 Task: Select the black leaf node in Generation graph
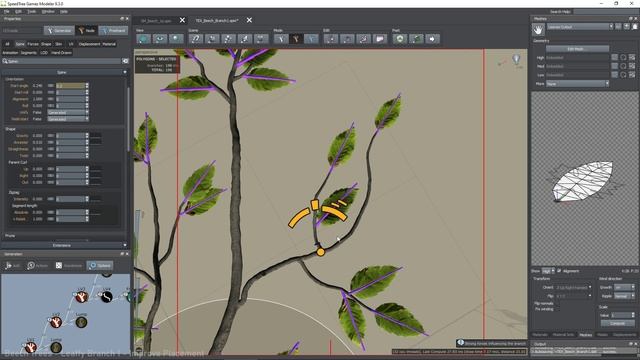107,297
